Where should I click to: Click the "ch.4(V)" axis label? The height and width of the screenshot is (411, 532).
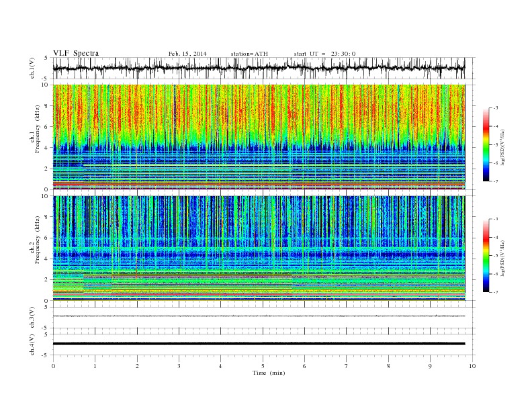coord(32,345)
